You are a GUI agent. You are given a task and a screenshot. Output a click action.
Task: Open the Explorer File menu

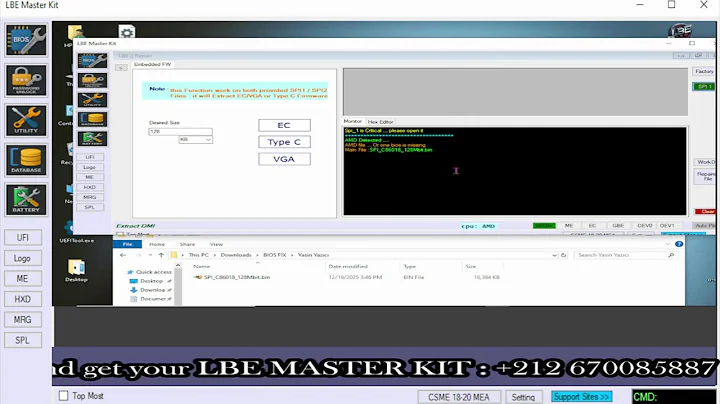coord(127,244)
